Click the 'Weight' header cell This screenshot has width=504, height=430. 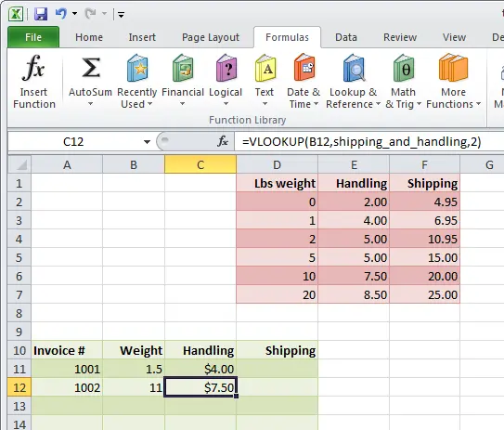point(134,350)
